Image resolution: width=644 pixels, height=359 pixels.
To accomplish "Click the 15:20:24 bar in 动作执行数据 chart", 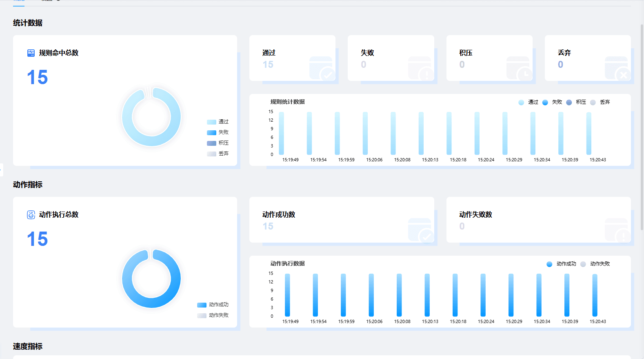I will 483,295.
